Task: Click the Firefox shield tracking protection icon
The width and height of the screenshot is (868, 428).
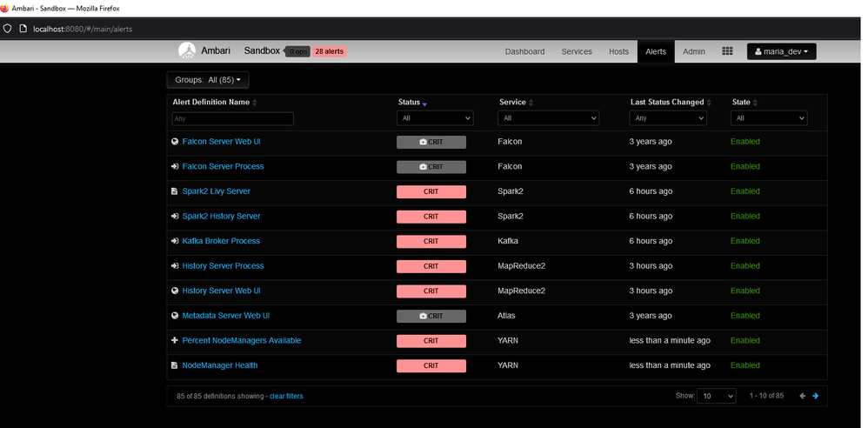Action: point(7,28)
